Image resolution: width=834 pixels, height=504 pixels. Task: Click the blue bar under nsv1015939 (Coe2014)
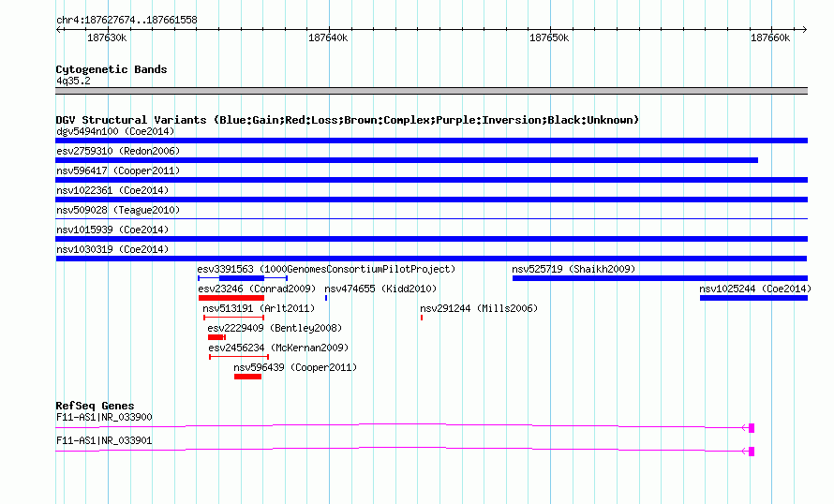[431, 239]
